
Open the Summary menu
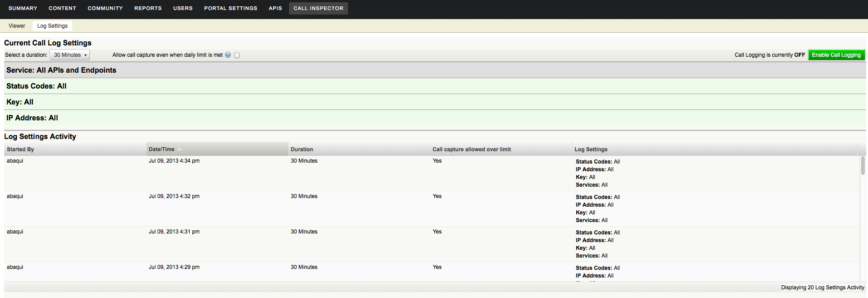pos(23,8)
